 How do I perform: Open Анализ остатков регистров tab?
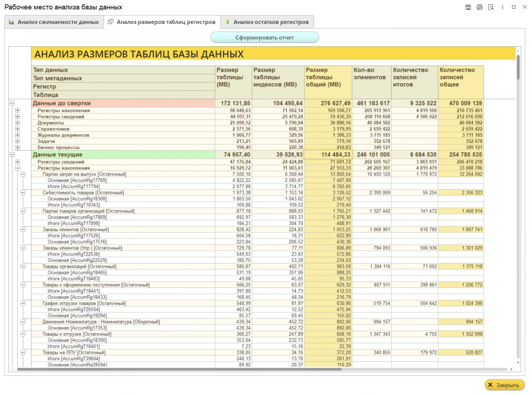tap(267, 22)
